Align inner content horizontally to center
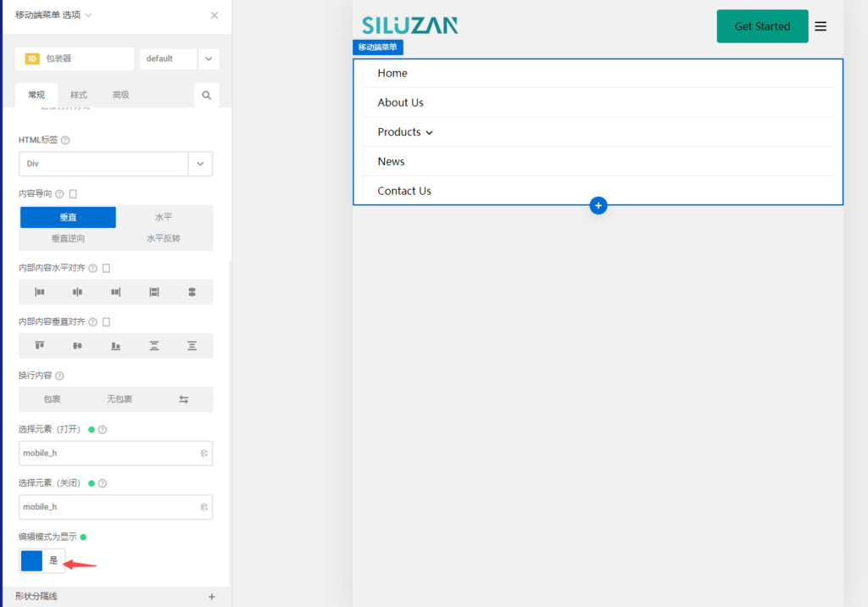This screenshot has height=607, width=868. tap(77, 292)
